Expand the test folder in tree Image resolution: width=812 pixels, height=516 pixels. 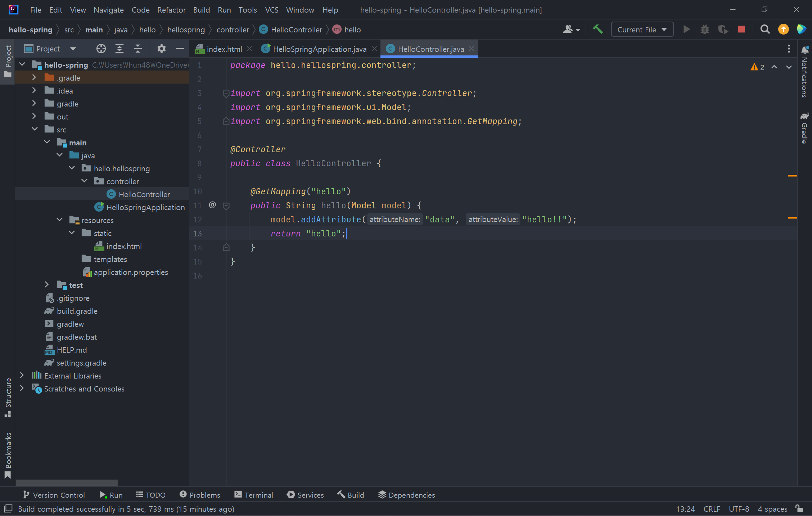pyautogui.click(x=46, y=285)
